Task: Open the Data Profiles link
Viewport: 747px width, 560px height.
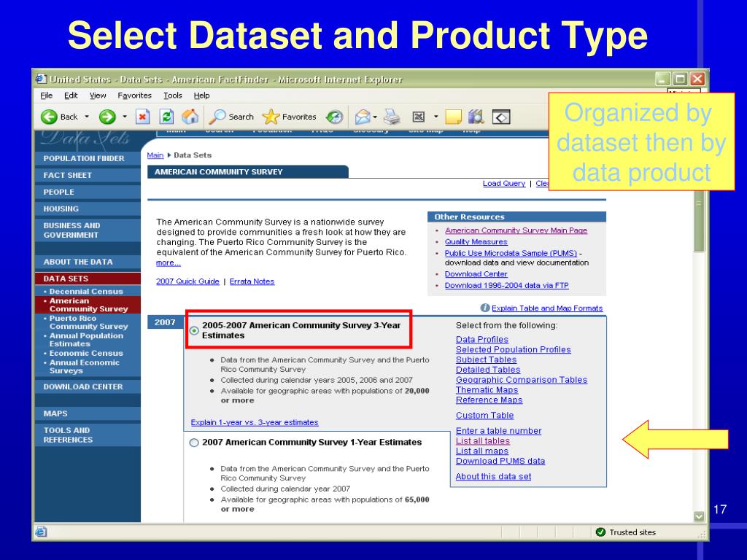Action: [x=482, y=340]
